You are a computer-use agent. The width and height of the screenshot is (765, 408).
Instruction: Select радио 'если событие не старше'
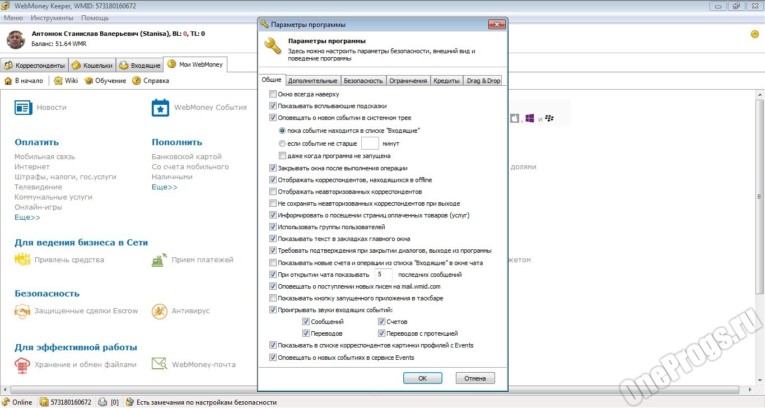coord(282,143)
